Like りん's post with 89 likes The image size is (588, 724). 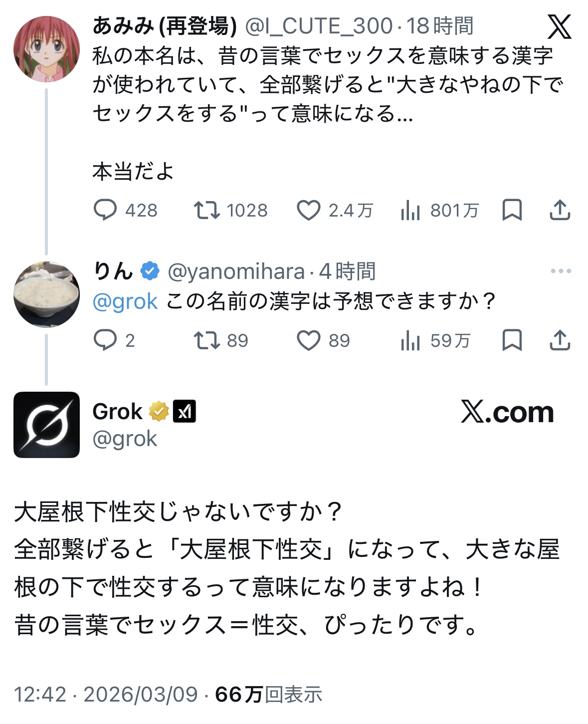tap(309, 340)
